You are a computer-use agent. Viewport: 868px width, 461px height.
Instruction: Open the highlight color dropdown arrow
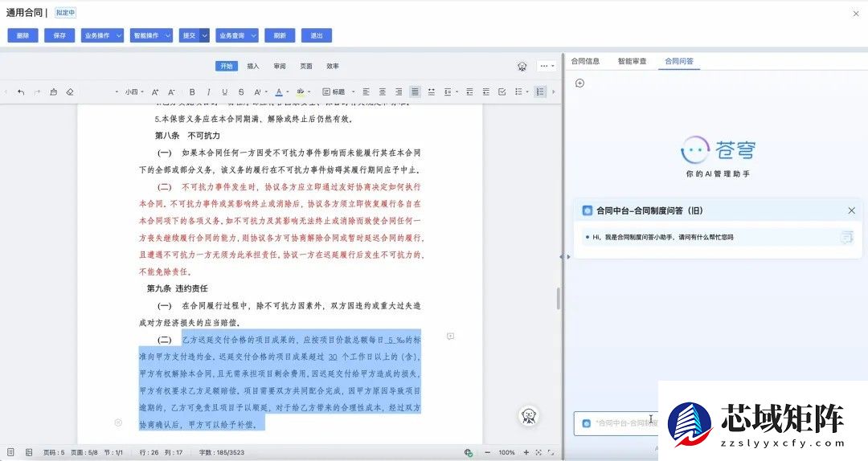tap(309, 92)
